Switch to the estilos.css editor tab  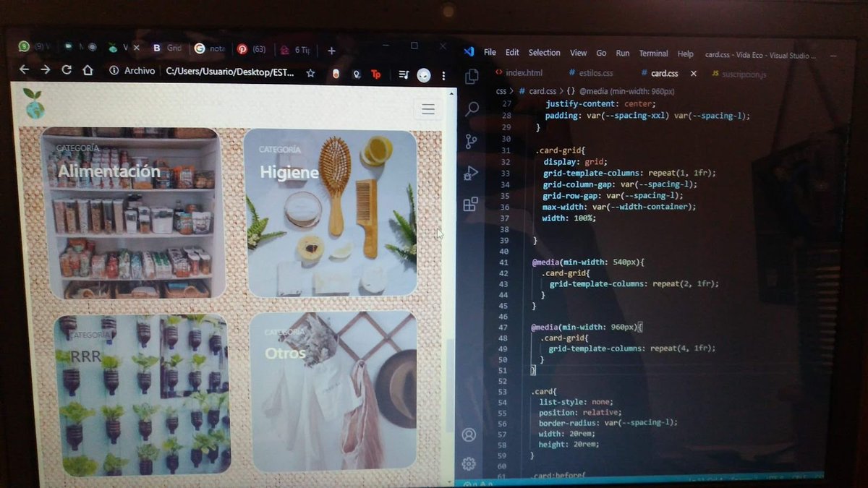pos(591,73)
